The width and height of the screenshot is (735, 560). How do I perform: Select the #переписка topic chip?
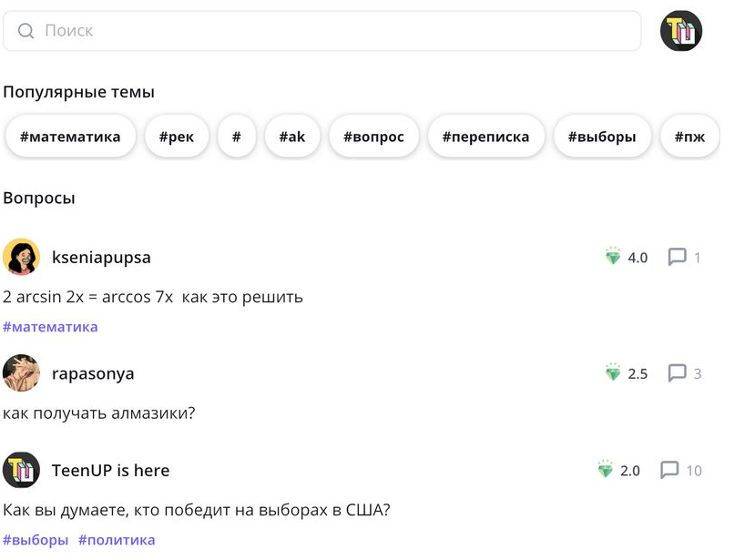pyautogui.click(x=485, y=137)
